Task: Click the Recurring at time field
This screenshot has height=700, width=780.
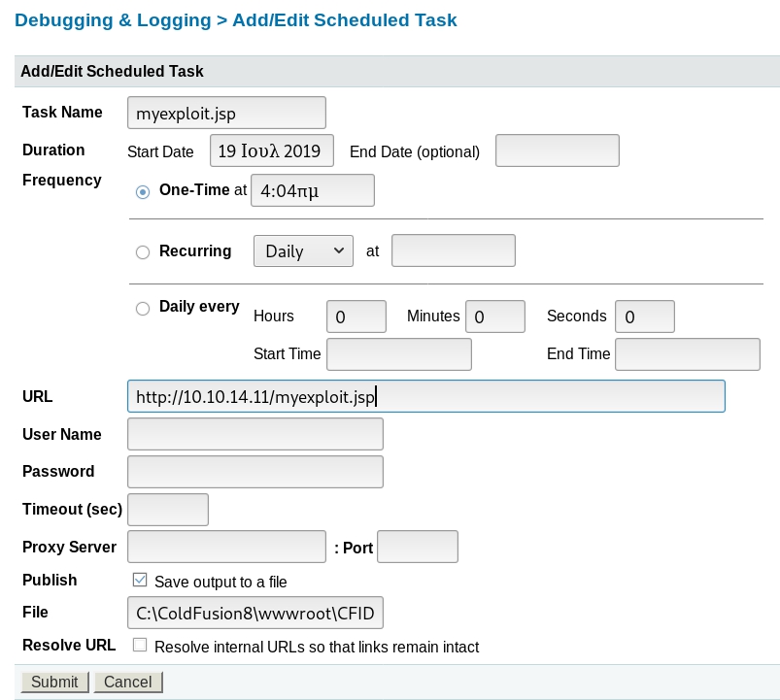Action: point(454,250)
